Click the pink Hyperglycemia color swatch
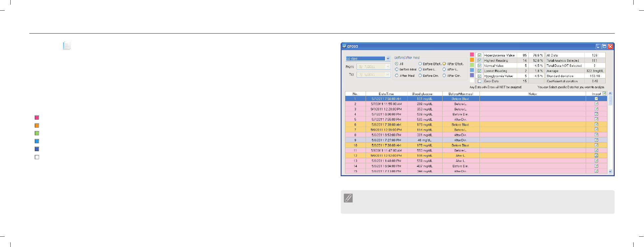Screen dimensions: 644x247 pos(472,55)
